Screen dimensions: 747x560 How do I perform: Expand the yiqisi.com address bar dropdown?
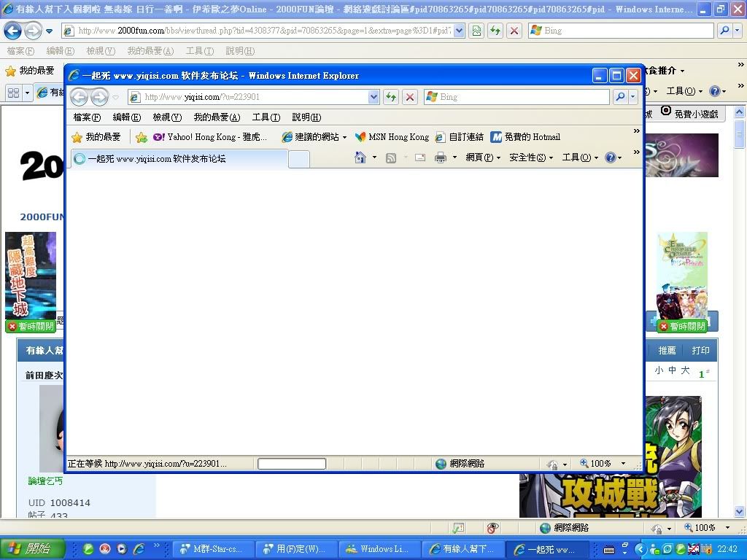coord(373,97)
